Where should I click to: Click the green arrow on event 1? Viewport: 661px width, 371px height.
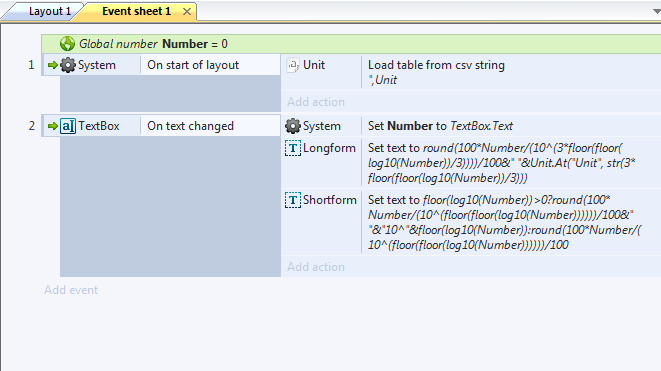tap(53, 65)
